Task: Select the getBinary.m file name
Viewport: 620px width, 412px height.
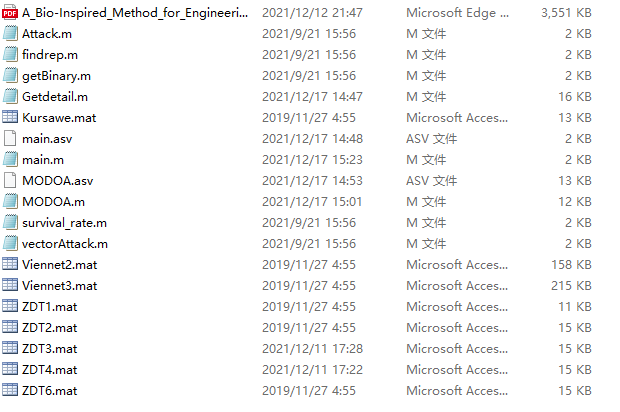Action: tap(56, 76)
